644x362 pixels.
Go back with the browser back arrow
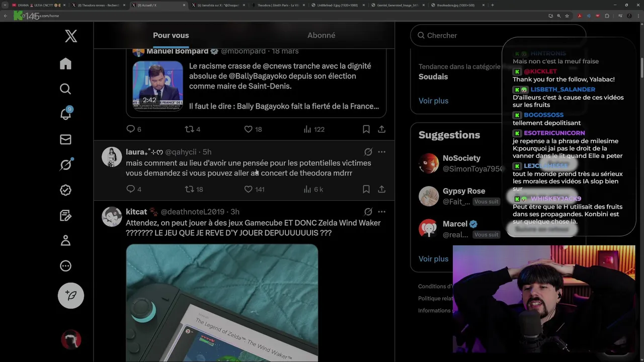point(5,16)
